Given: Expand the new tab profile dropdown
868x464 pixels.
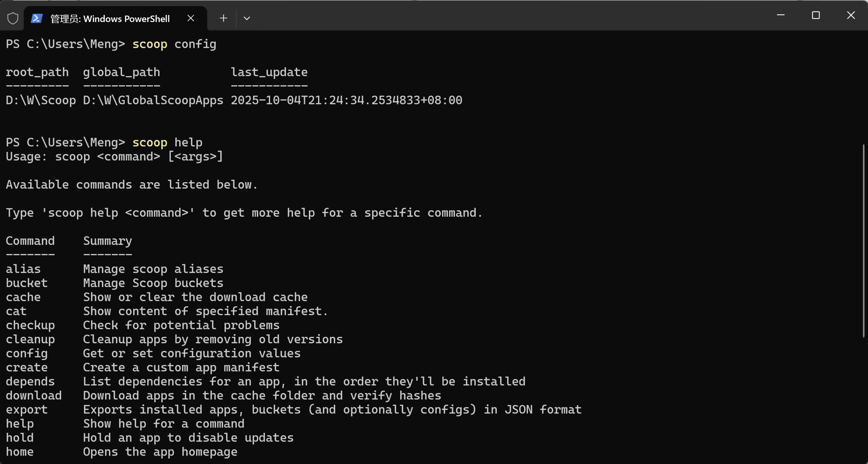Looking at the screenshot, I should [247, 18].
